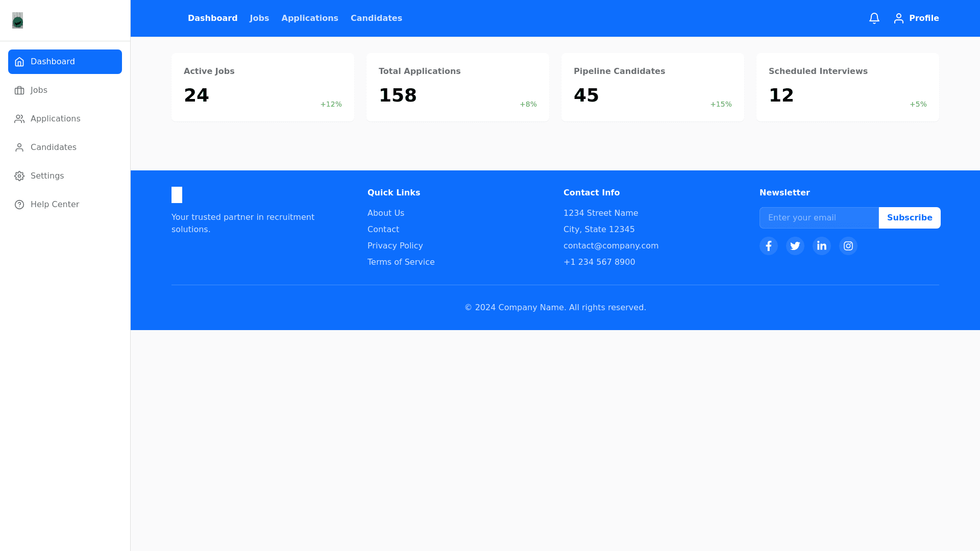This screenshot has height=551, width=980.
Task: Follow the Terms of Service link
Action: [401, 262]
